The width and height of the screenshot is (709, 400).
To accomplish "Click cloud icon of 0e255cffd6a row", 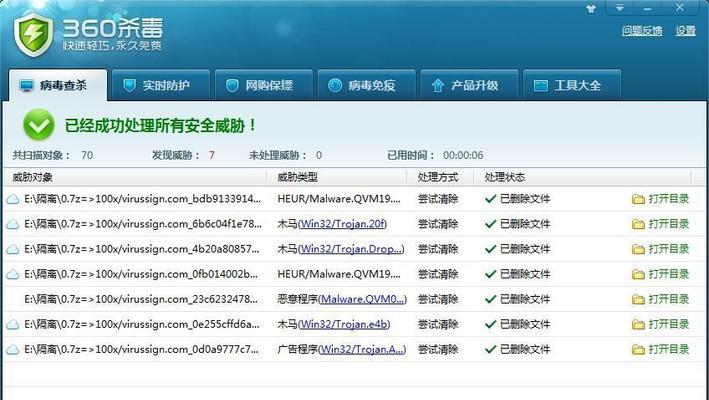I will coord(13,325).
